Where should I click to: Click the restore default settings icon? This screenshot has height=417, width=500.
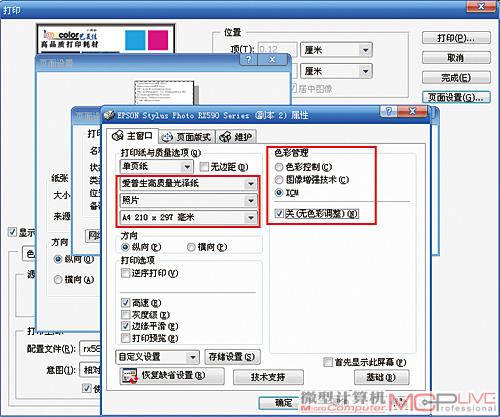point(130,376)
